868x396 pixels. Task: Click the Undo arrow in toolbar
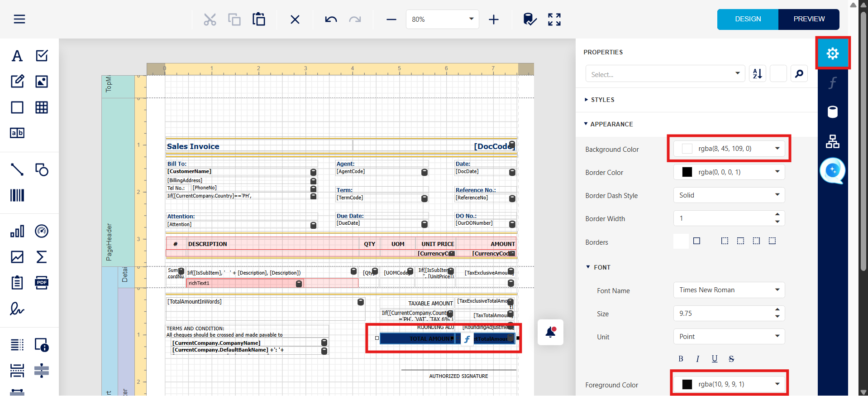pos(331,19)
